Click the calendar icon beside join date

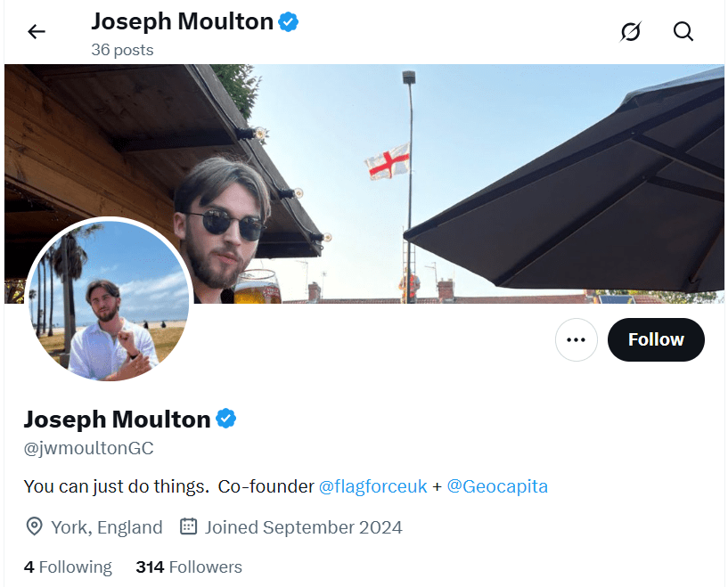point(188,526)
